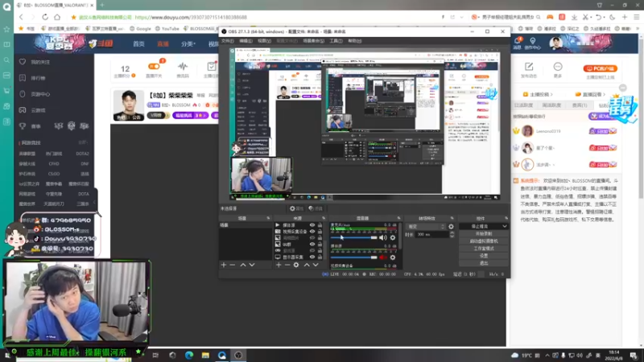Open OBS Edit menu
Screen dimensions: 644x362
[246, 41]
